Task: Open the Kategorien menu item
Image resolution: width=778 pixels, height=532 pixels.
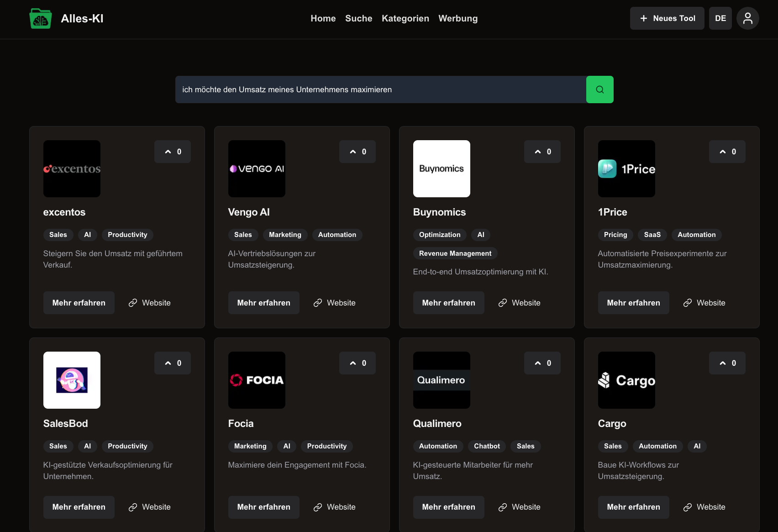Action: (x=405, y=18)
